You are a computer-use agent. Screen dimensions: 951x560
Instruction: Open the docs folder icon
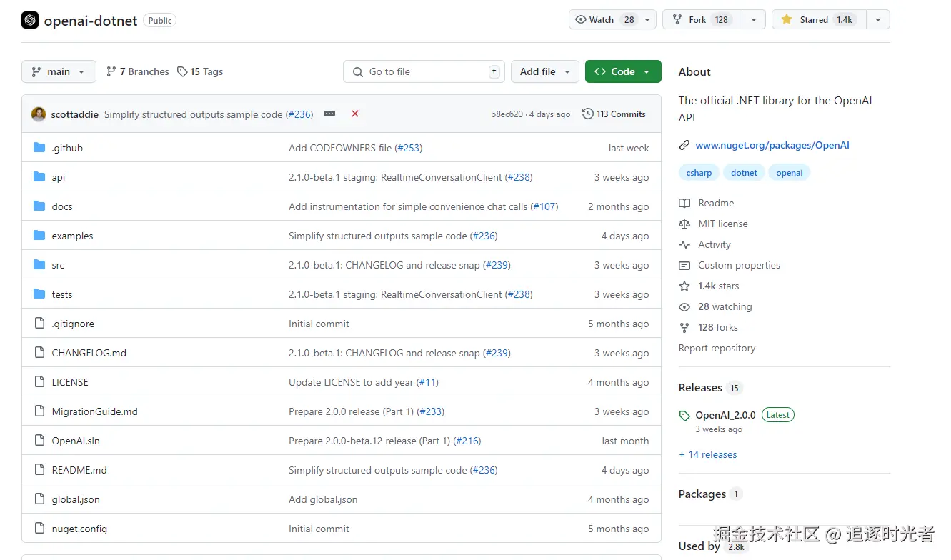(x=39, y=206)
